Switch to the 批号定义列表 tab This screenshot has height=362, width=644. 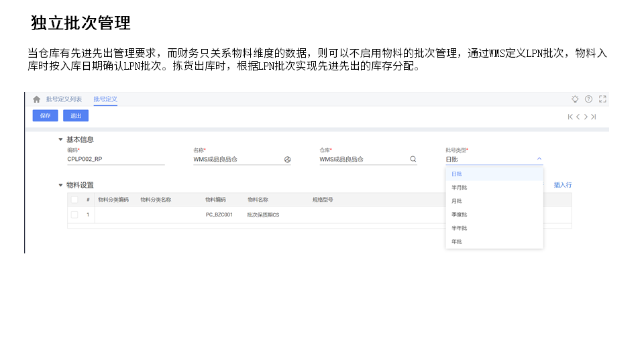(64, 99)
